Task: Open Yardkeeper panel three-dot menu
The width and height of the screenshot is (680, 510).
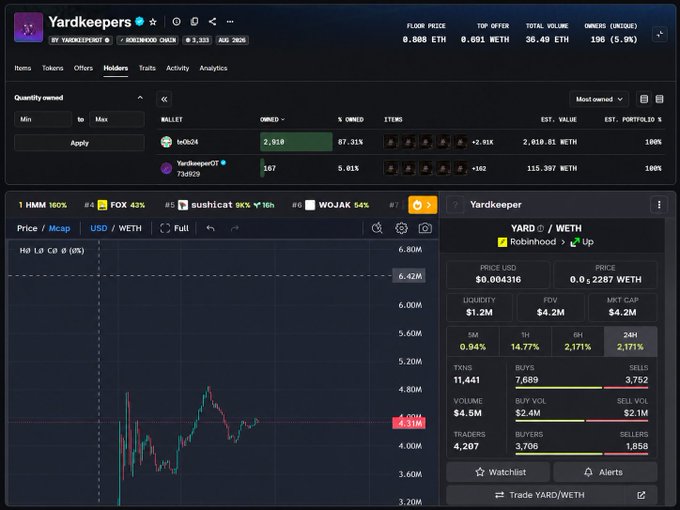Action: coord(659,205)
